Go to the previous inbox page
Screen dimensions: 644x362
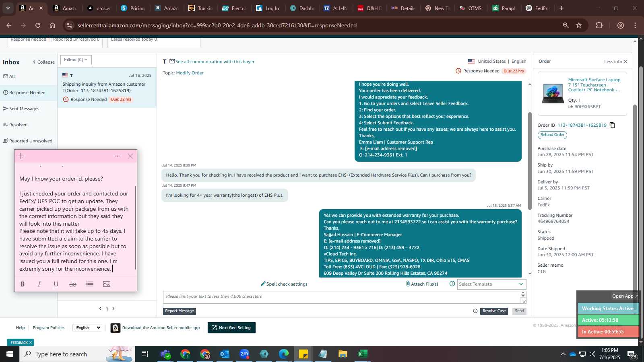(x=100, y=309)
